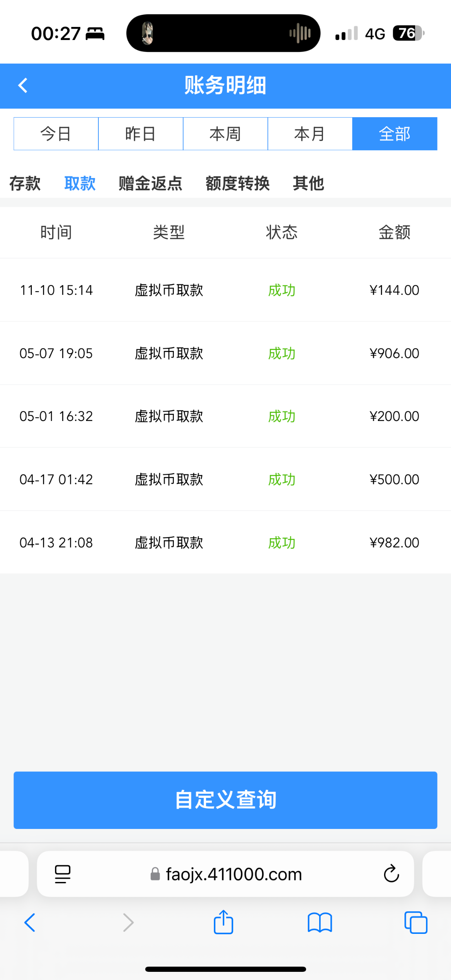Open the 额度转换 tab

click(x=238, y=183)
